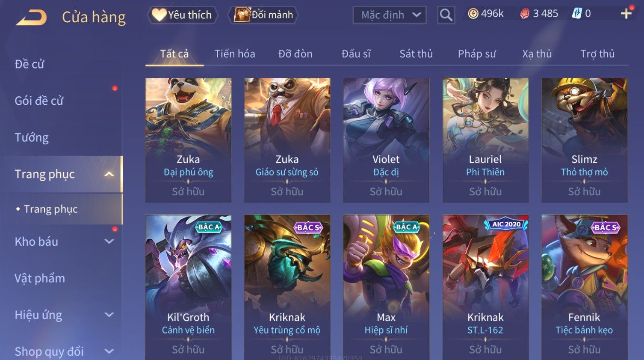
Task: Collapse the Trang phục sidebar section
Action: (x=109, y=174)
